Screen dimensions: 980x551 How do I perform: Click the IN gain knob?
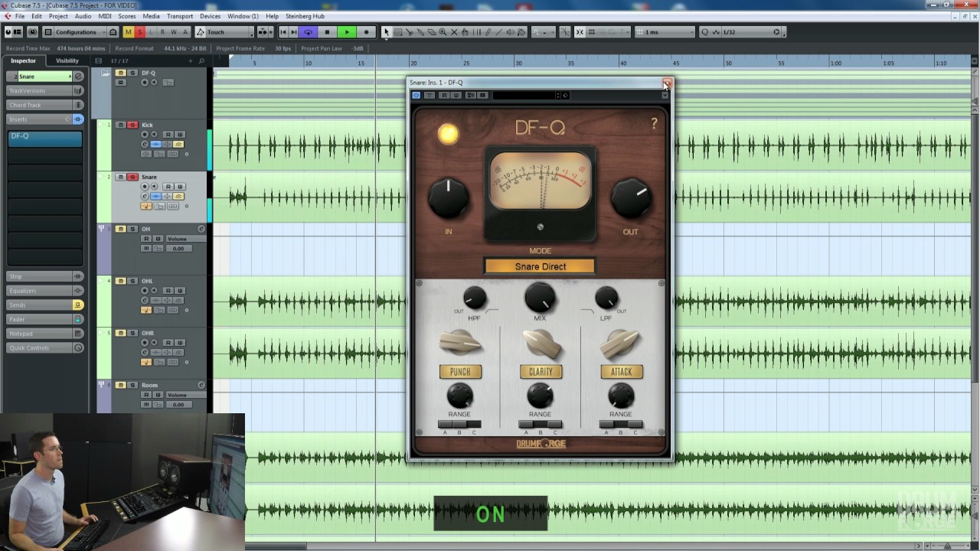pos(449,198)
